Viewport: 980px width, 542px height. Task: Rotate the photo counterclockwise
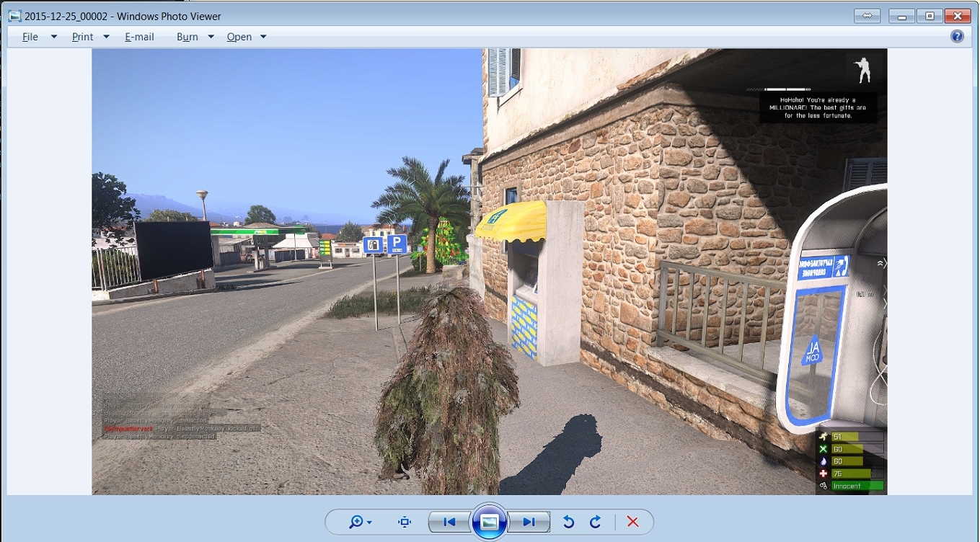pyautogui.click(x=568, y=522)
